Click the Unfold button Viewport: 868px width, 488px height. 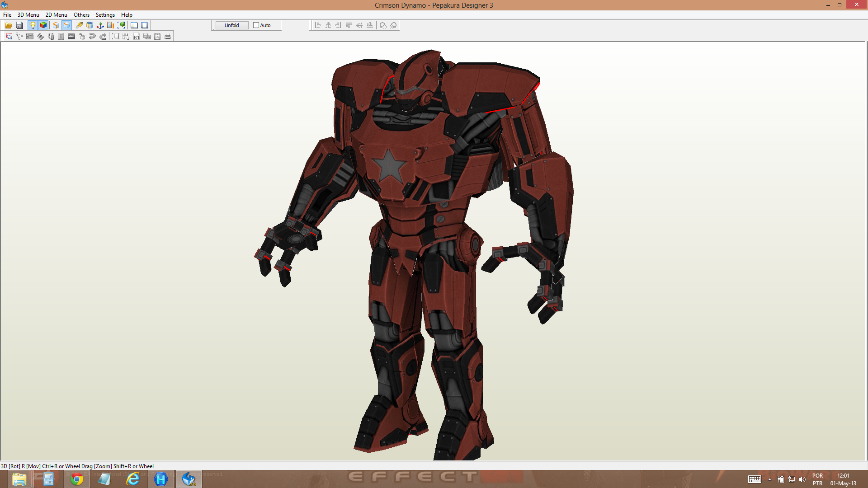point(232,25)
